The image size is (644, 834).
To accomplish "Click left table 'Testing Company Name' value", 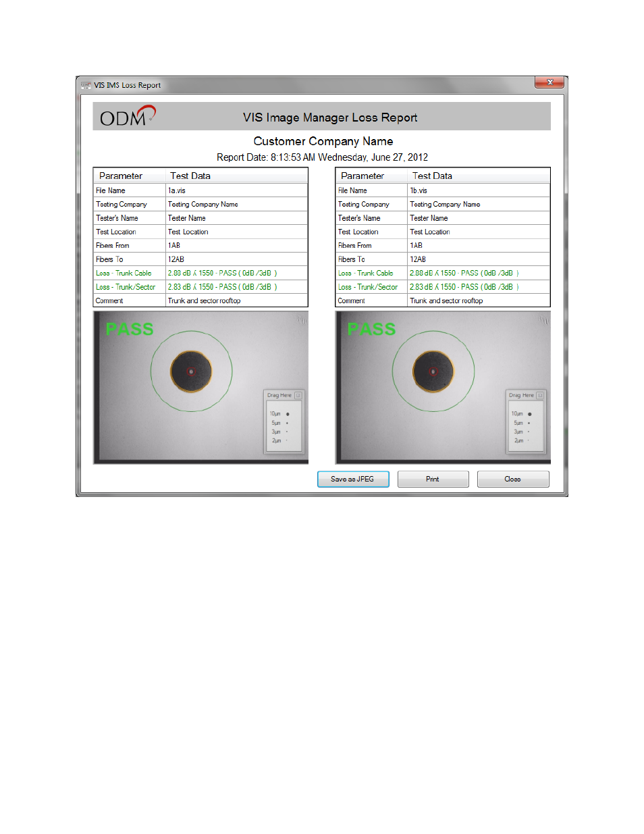I will pyautogui.click(x=203, y=205).
